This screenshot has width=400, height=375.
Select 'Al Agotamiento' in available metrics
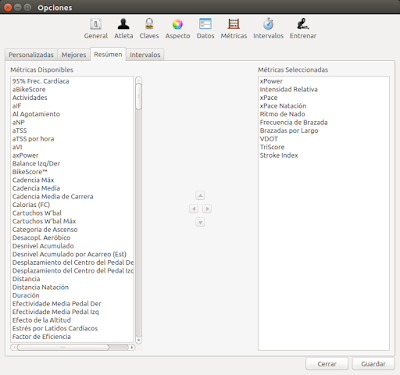[72, 114]
